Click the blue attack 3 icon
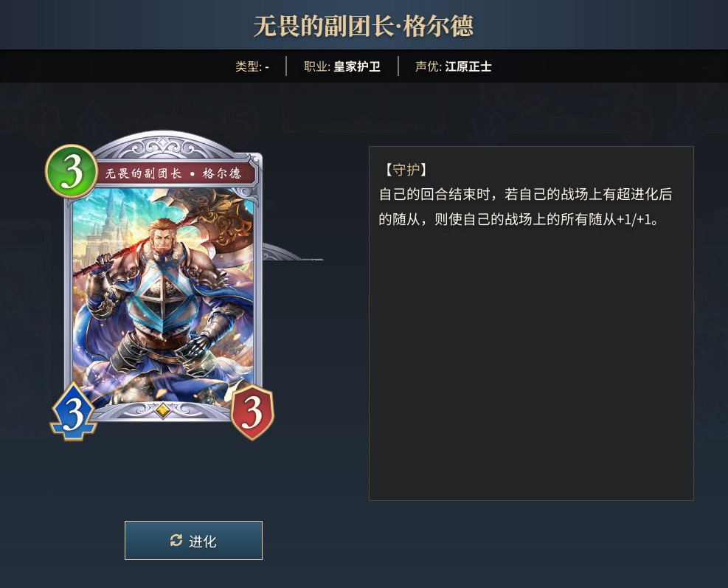This screenshot has width=728, height=588. point(73,412)
